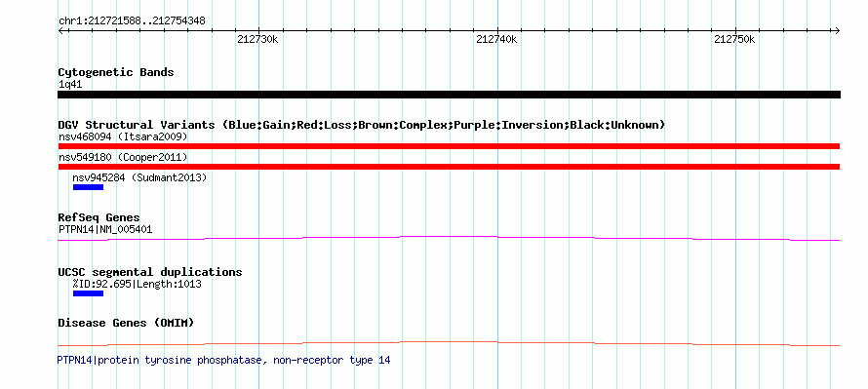Click the chr1:212721588..212754348 region label
Image resolution: width=868 pixels, height=389 pixels.
point(132,21)
